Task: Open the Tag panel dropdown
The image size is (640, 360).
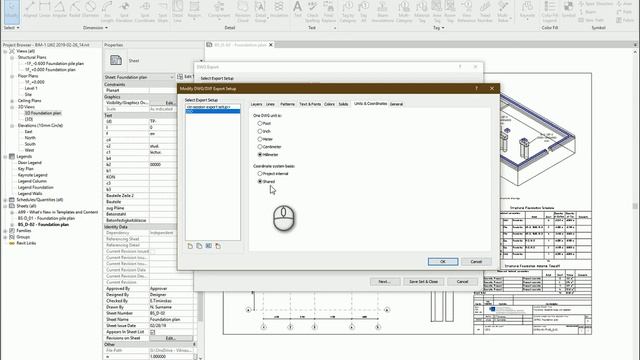Action: [x=439, y=28]
